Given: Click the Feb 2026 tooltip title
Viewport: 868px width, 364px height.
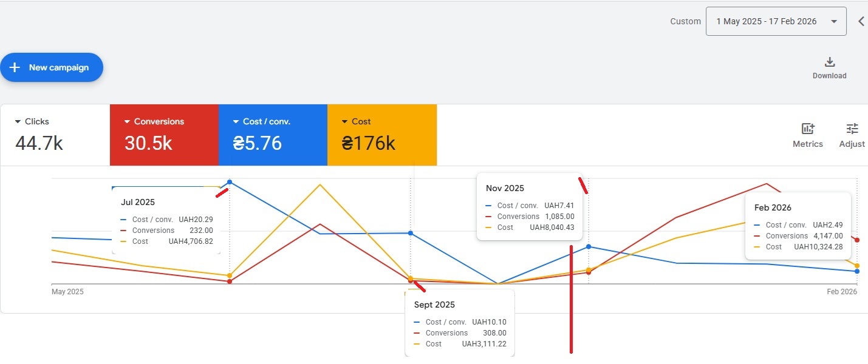Looking at the screenshot, I should pos(773,207).
